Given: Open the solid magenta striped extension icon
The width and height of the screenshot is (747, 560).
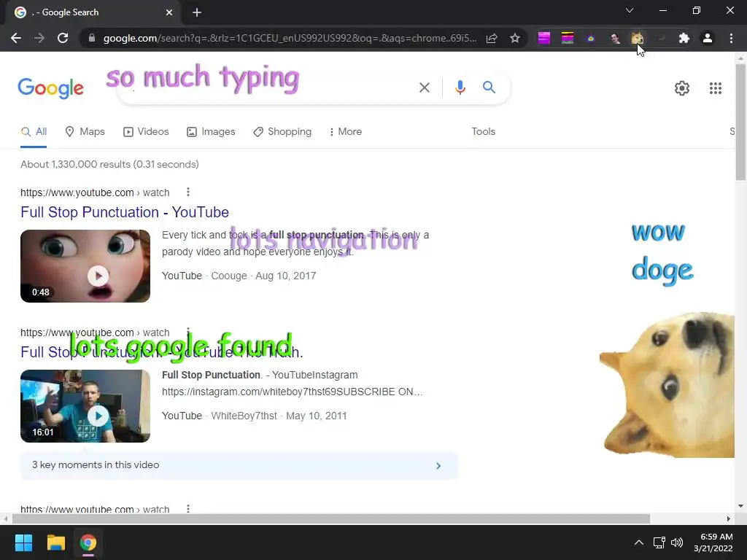Looking at the screenshot, I should [x=544, y=38].
